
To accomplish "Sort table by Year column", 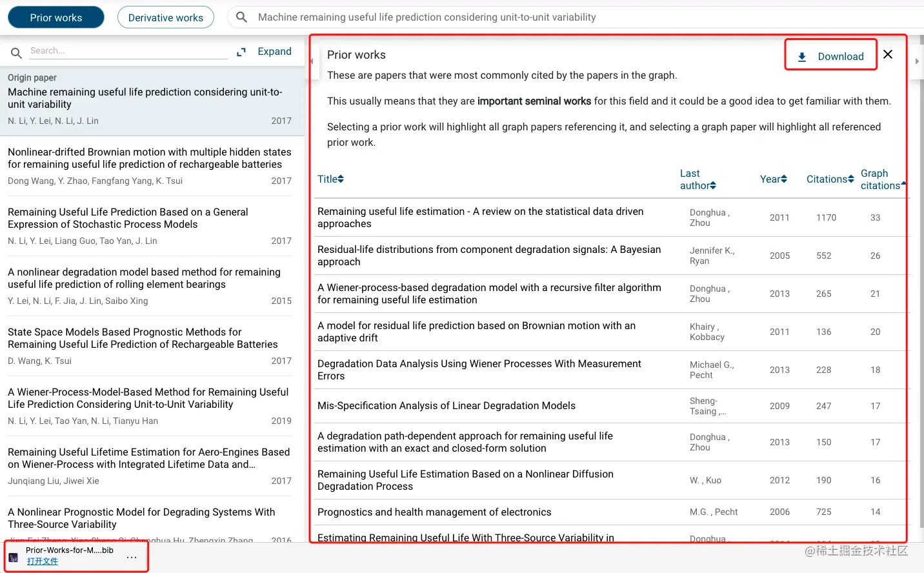I will (x=774, y=179).
